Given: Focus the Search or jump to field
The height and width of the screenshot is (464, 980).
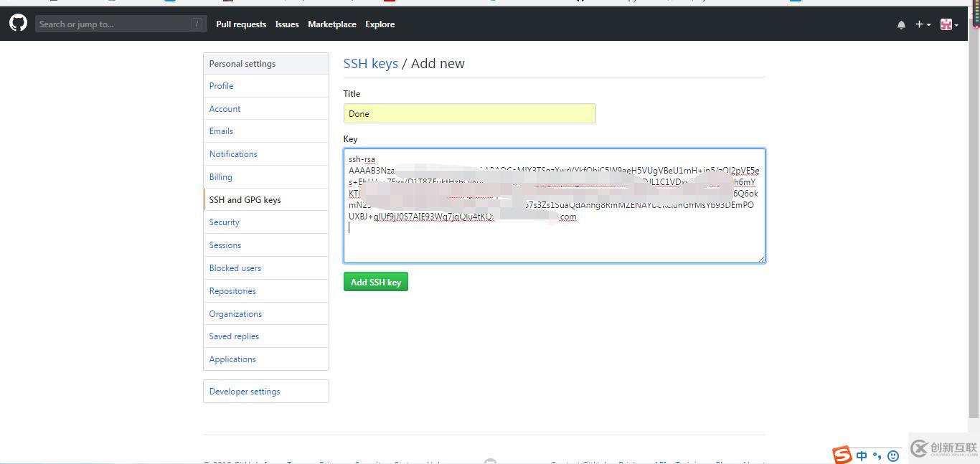Looking at the screenshot, I should [121, 24].
